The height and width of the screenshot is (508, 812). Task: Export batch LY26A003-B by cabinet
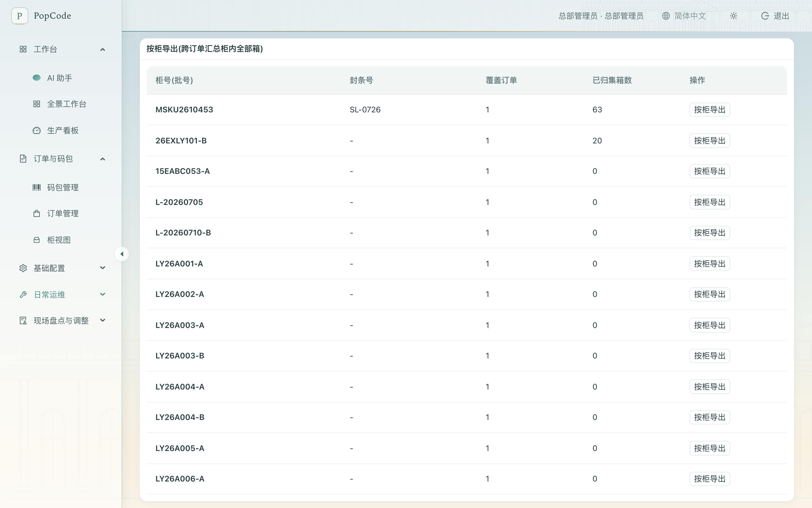[x=710, y=356]
